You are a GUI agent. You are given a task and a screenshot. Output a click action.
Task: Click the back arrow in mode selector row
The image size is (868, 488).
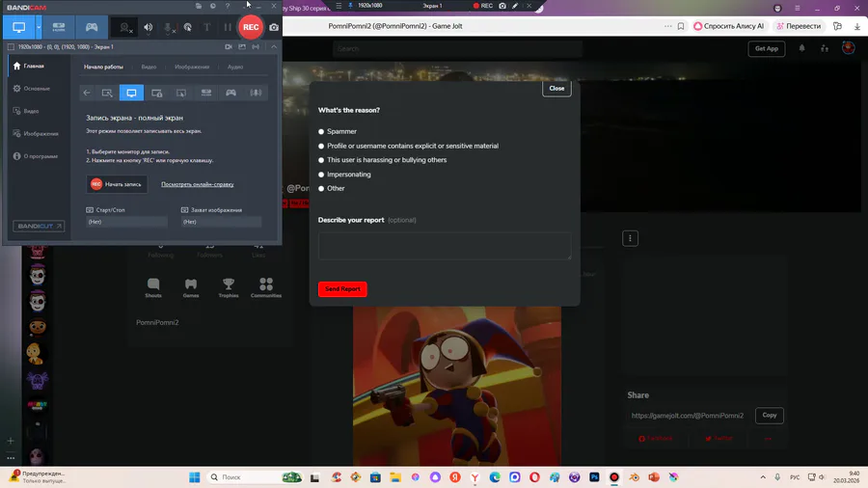tap(87, 93)
